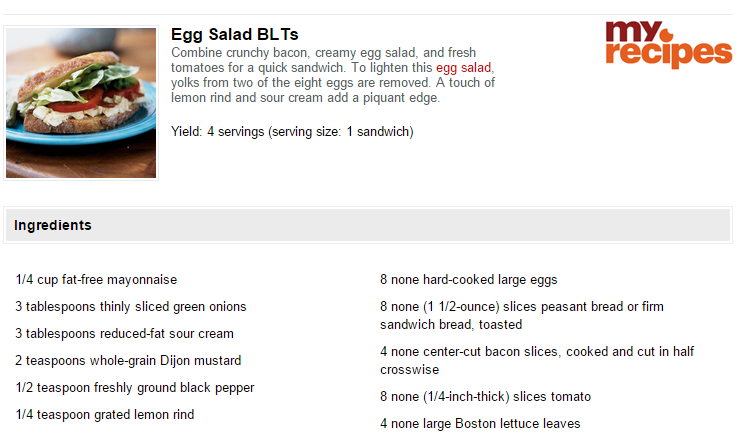Screen dimensions: 741x445
Task: Select the thinly sliced green onions ingredient
Action: pos(130,307)
